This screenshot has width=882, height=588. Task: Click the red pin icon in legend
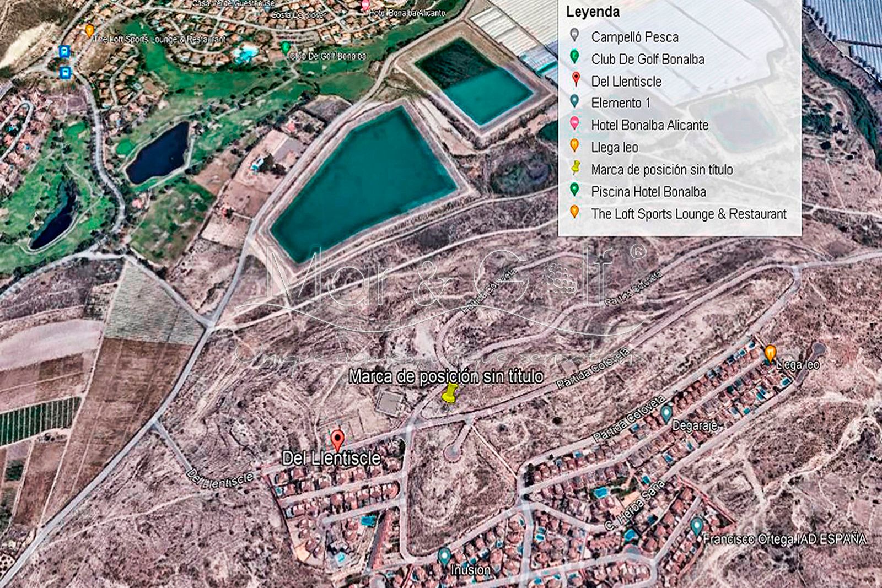click(x=575, y=79)
